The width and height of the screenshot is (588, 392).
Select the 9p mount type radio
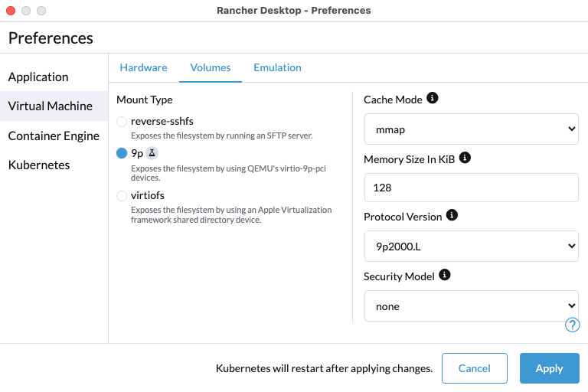click(x=122, y=153)
